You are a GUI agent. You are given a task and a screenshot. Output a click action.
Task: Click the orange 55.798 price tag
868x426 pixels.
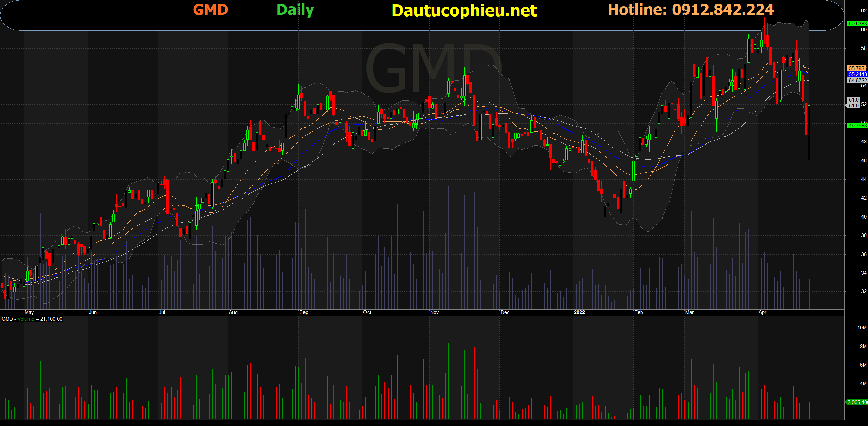pos(857,68)
